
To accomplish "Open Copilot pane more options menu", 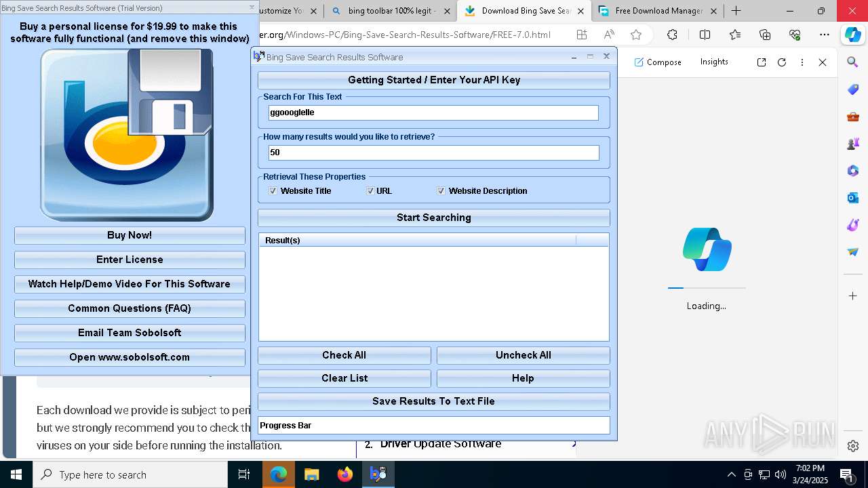I will [x=802, y=62].
